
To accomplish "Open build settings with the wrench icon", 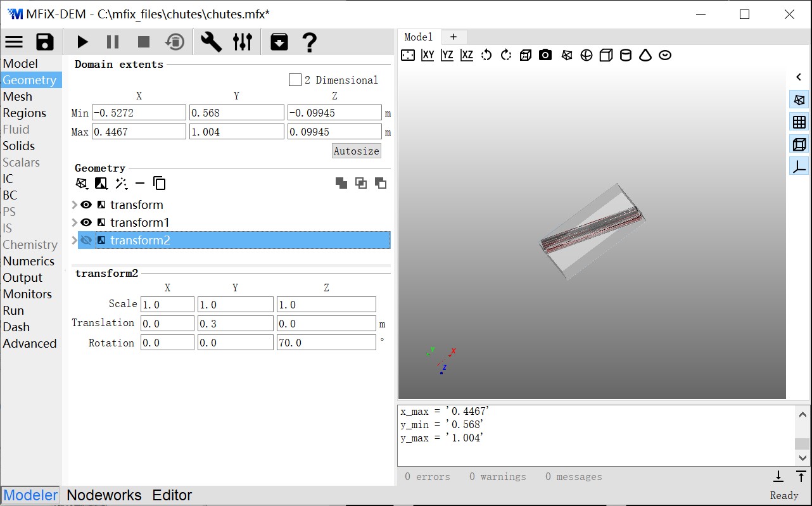I will [x=211, y=42].
